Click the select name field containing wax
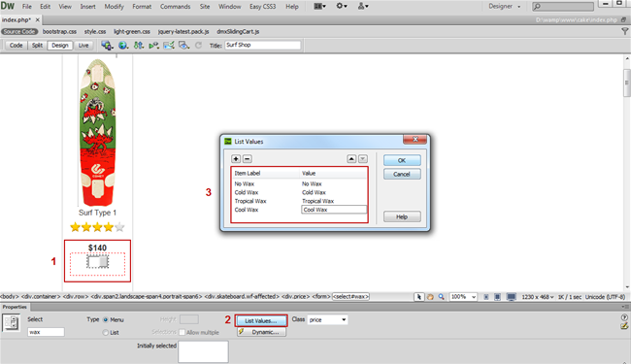 click(x=46, y=332)
